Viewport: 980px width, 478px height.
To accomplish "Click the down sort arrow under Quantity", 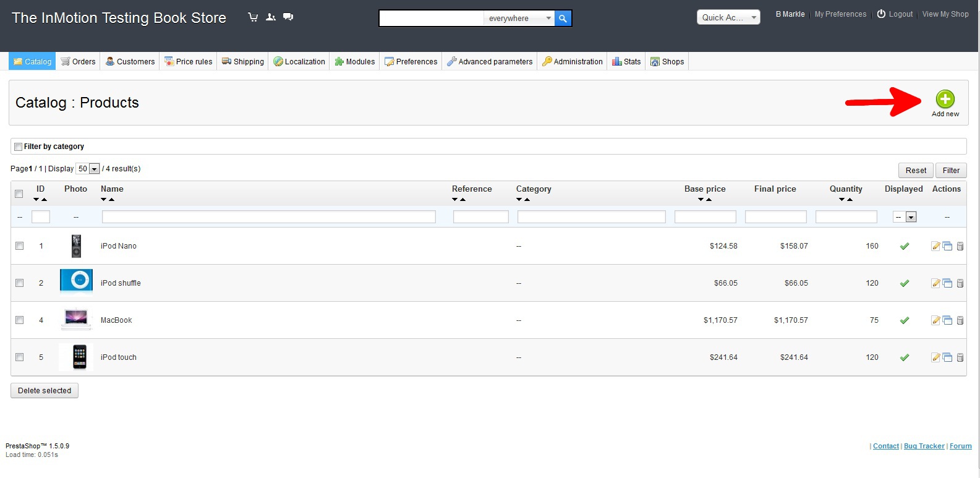I will click(x=842, y=200).
